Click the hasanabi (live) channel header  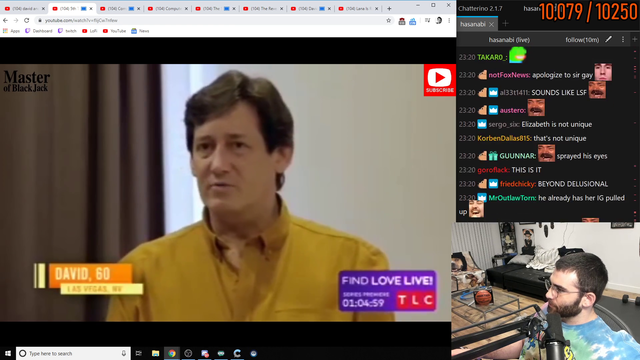pos(509,40)
